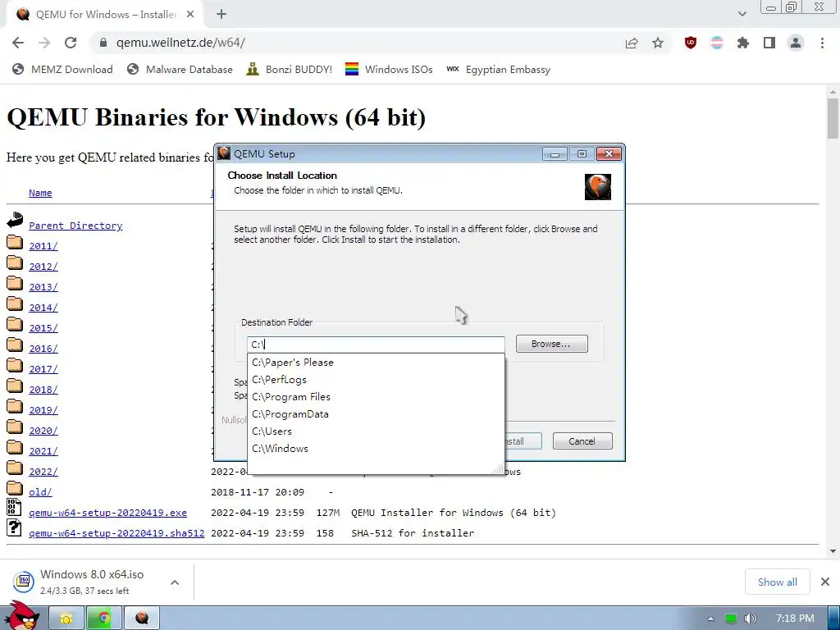Click the address bar URL
The height and width of the screenshot is (630, 840).
tap(180, 43)
